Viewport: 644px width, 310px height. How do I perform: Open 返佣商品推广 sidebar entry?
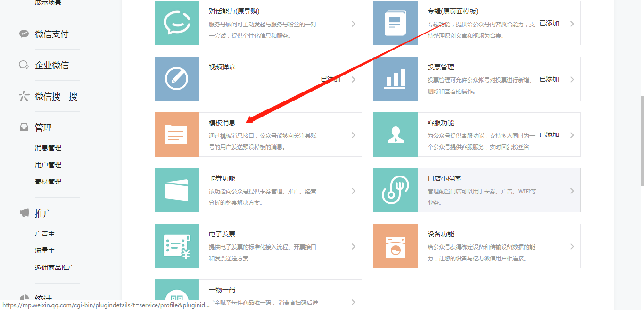tap(55, 268)
